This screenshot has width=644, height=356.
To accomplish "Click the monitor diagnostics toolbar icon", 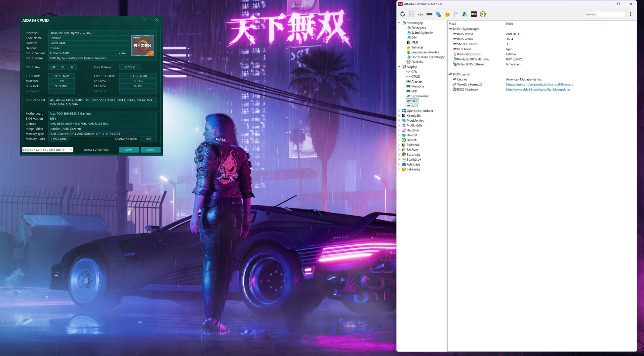I will [x=438, y=14].
